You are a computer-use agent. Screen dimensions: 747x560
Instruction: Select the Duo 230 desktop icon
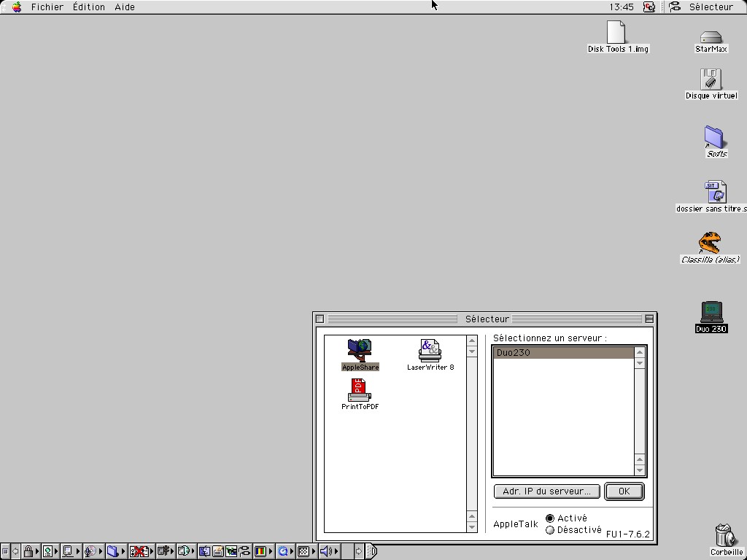tap(711, 312)
